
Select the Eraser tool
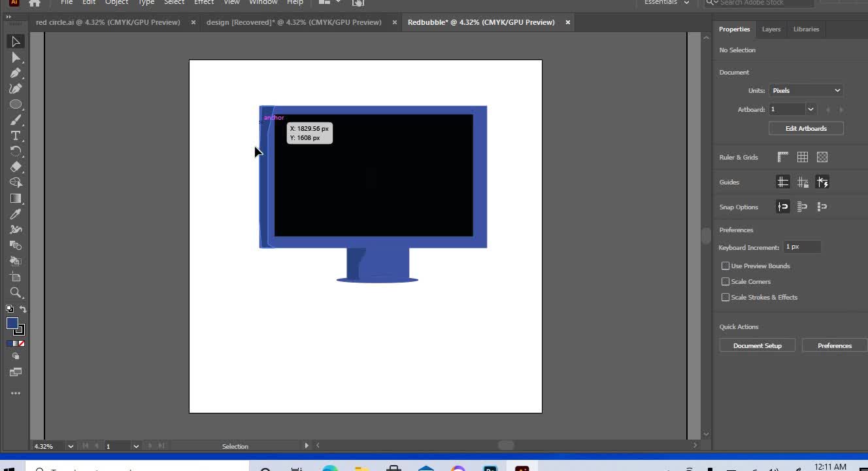click(16, 167)
